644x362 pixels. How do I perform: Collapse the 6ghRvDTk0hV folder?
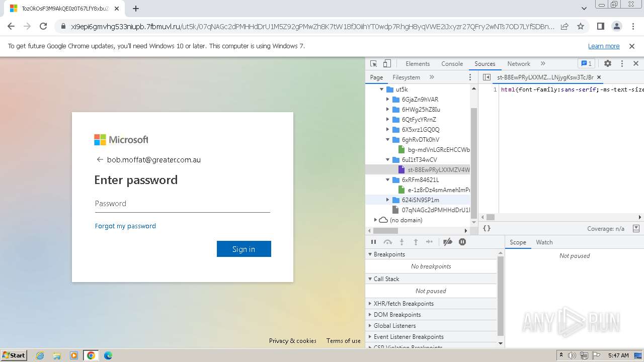tap(388, 140)
